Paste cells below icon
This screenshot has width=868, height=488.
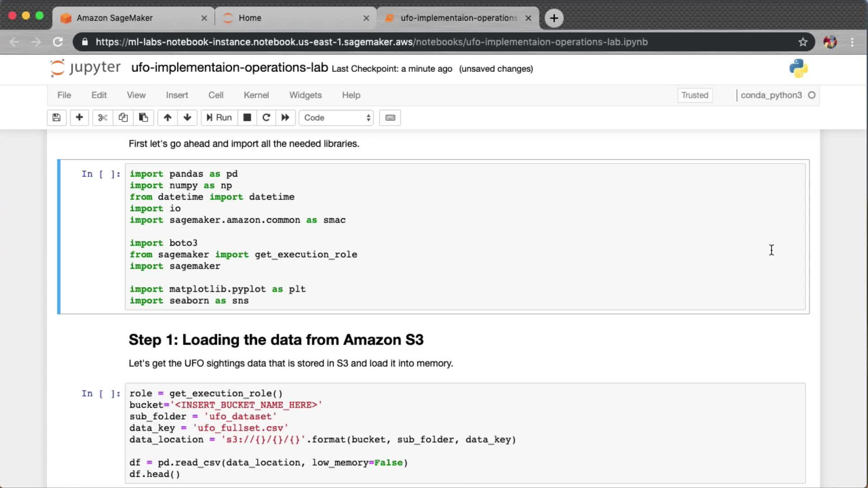point(143,117)
